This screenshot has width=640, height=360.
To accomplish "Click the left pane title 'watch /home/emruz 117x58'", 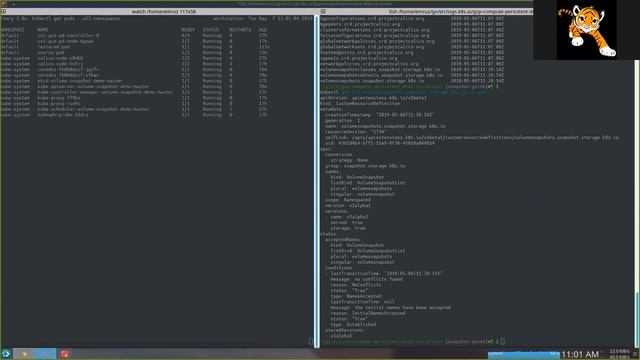I will point(164,12).
